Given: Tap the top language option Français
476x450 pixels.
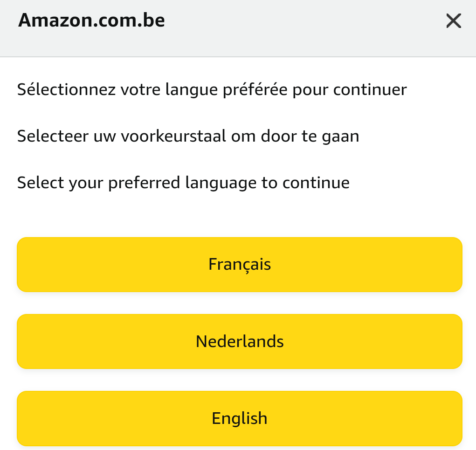Looking at the screenshot, I should (x=239, y=265).
